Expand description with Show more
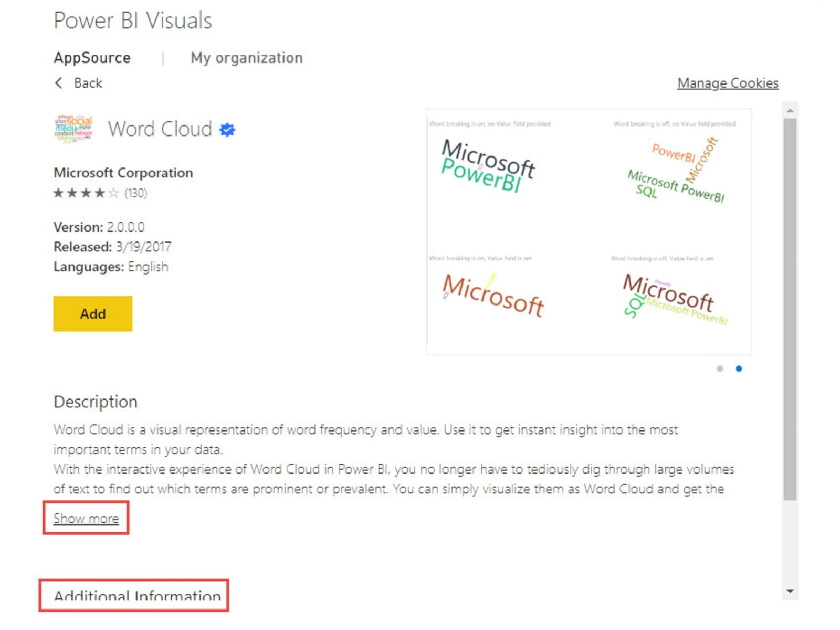 (86, 519)
